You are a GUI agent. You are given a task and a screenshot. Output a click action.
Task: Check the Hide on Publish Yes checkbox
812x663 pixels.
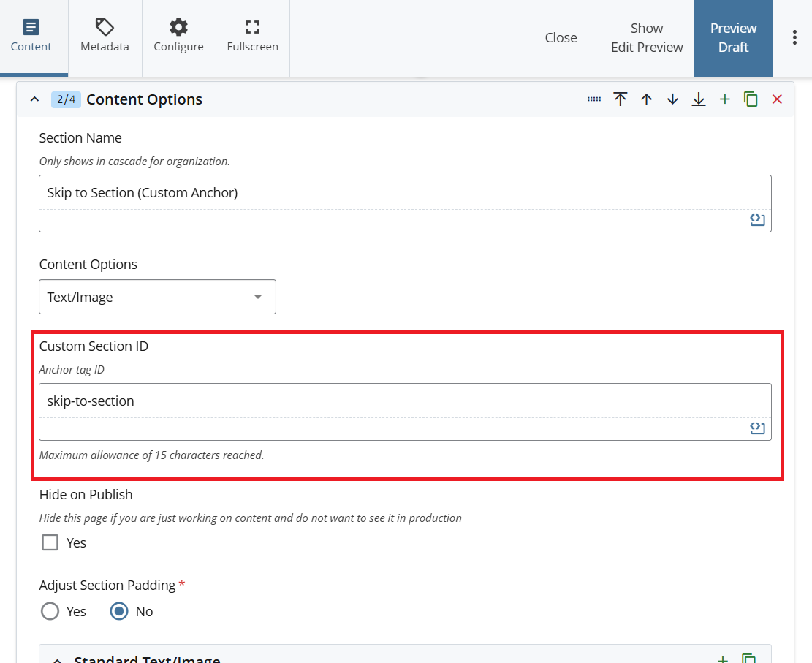(x=50, y=542)
